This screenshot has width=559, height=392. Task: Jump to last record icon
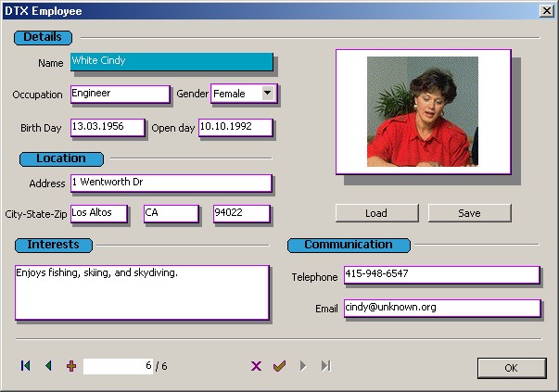(325, 366)
